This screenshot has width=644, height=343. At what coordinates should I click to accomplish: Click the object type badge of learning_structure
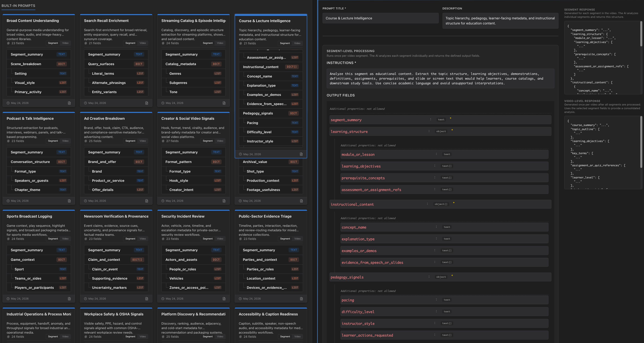(441, 131)
